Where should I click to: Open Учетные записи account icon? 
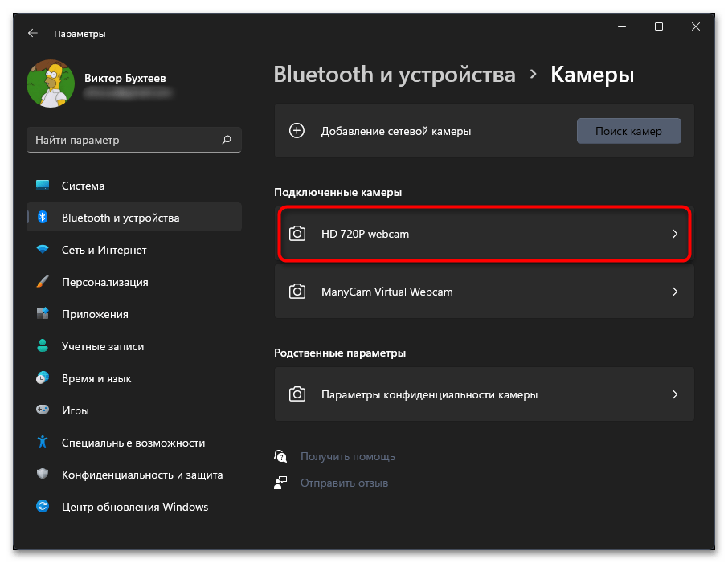click(43, 346)
